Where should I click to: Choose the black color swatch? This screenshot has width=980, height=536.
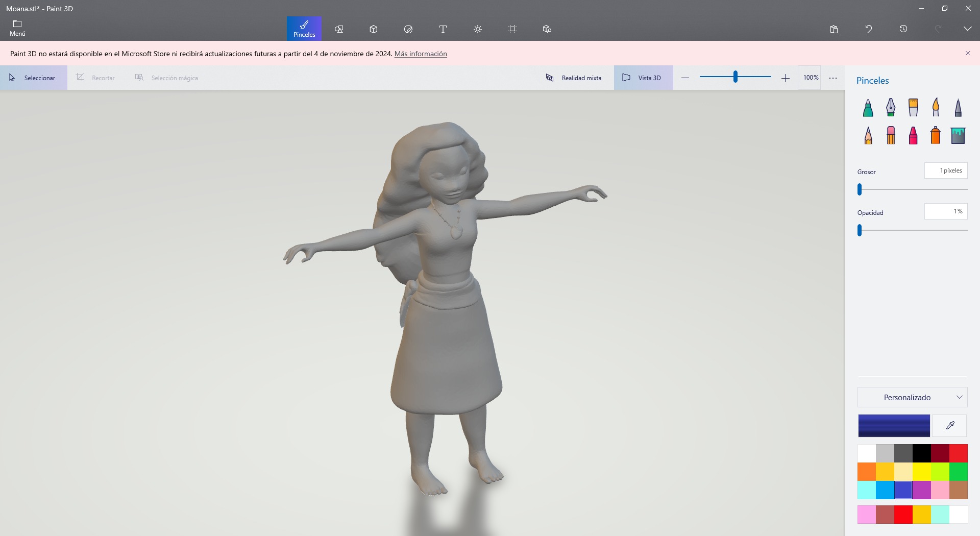[922, 453]
